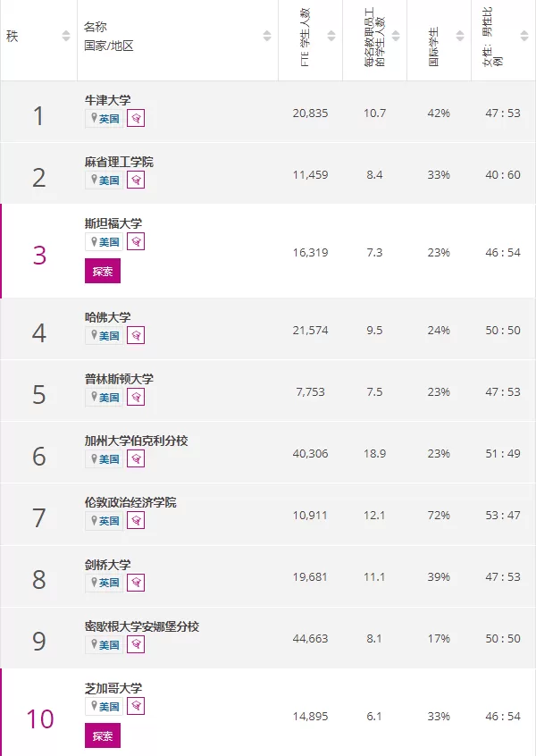
Task: Click graduation cap icon for 哈佛大学
Action: point(136,335)
